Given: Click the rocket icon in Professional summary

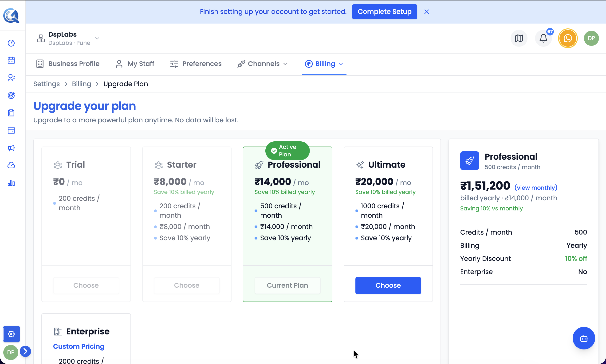Looking at the screenshot, I should (469, 161).
